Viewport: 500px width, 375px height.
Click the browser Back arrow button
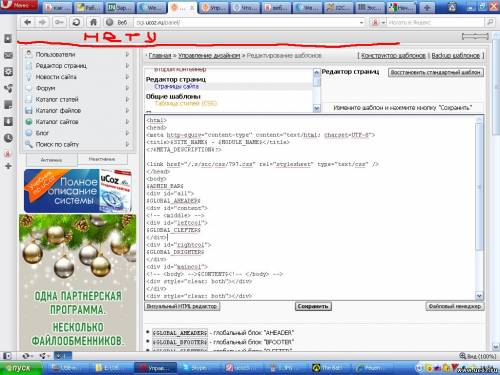(27, 22)
